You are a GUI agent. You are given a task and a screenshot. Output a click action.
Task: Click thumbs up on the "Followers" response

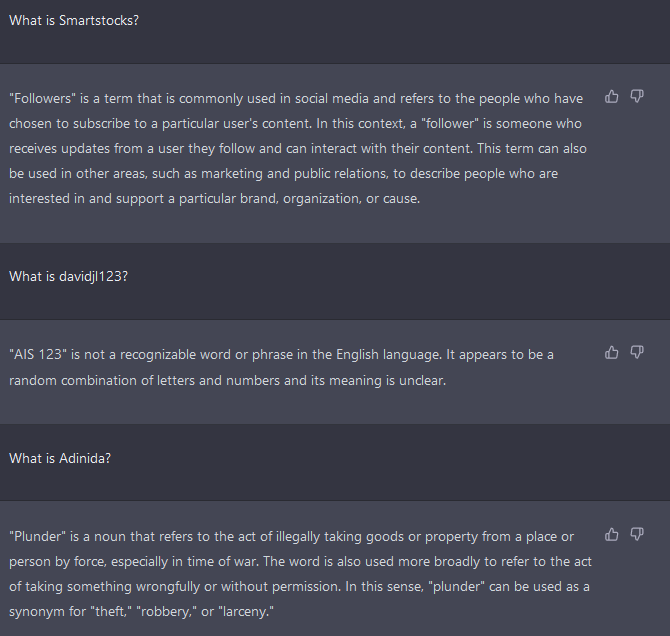[x=612, y=97]
